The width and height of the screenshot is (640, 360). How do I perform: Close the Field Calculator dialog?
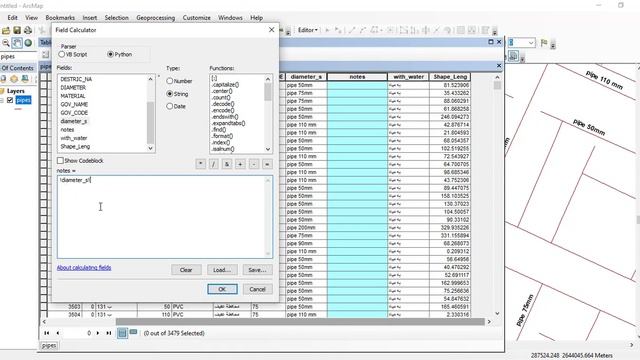(x=271, y=30)
